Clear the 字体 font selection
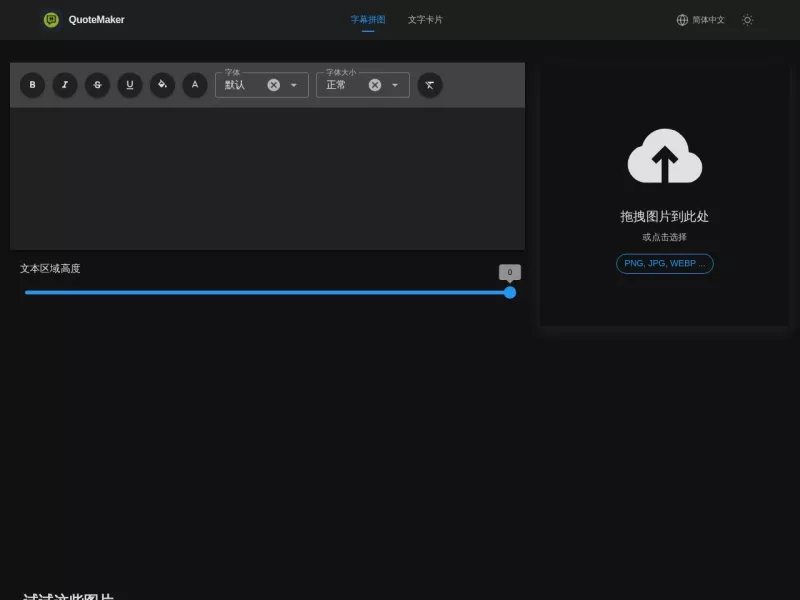The width and height of the screenshot is (800, 600). (x=274, y=85)
